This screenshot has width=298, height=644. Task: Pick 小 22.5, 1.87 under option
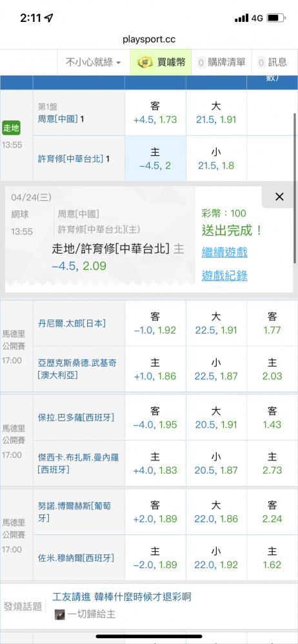[x=216, y=369]
